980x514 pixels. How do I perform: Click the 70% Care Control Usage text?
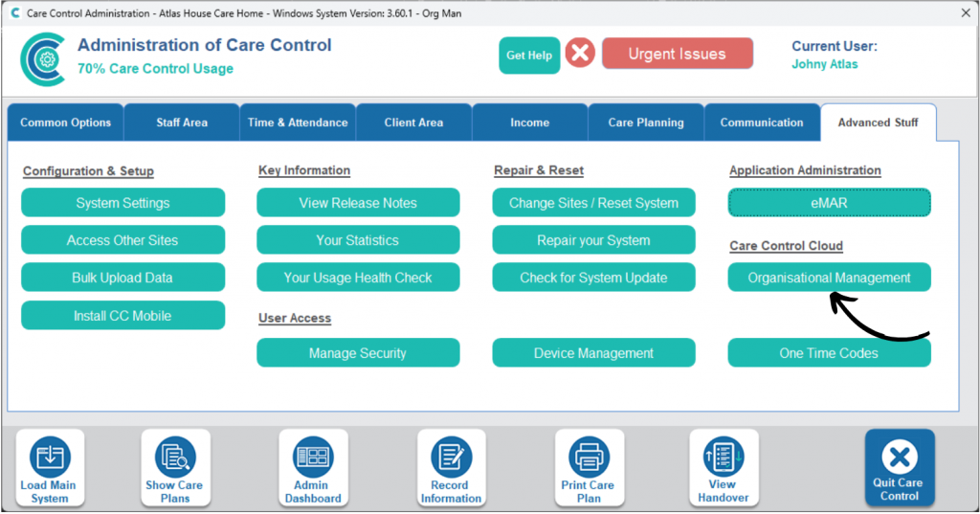coord(156,69)
